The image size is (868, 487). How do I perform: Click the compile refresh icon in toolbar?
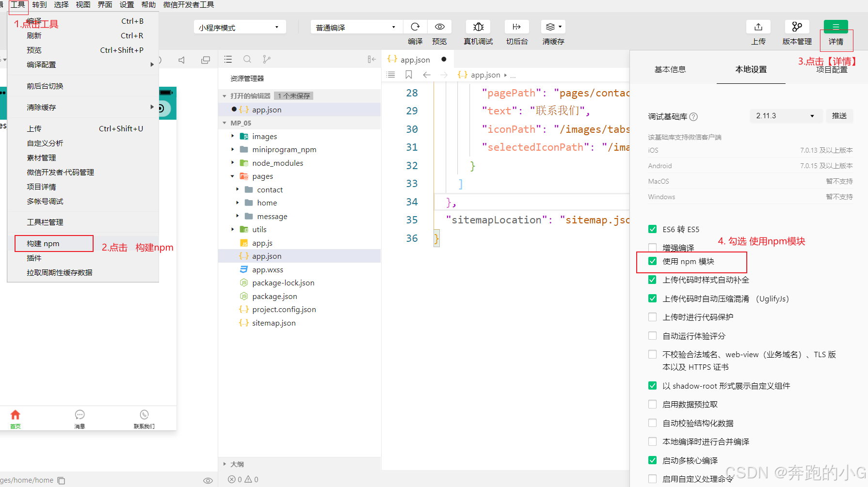coord(415,27)
